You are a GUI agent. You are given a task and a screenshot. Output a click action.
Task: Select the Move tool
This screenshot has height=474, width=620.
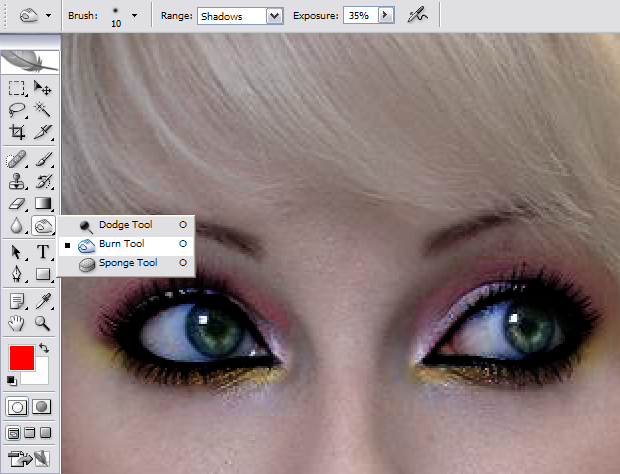(42, 88)
